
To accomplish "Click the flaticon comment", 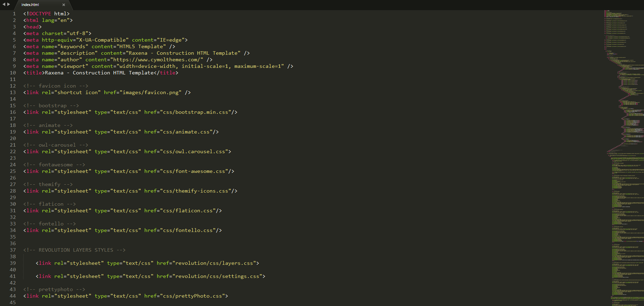I will (x=49, y=204).
